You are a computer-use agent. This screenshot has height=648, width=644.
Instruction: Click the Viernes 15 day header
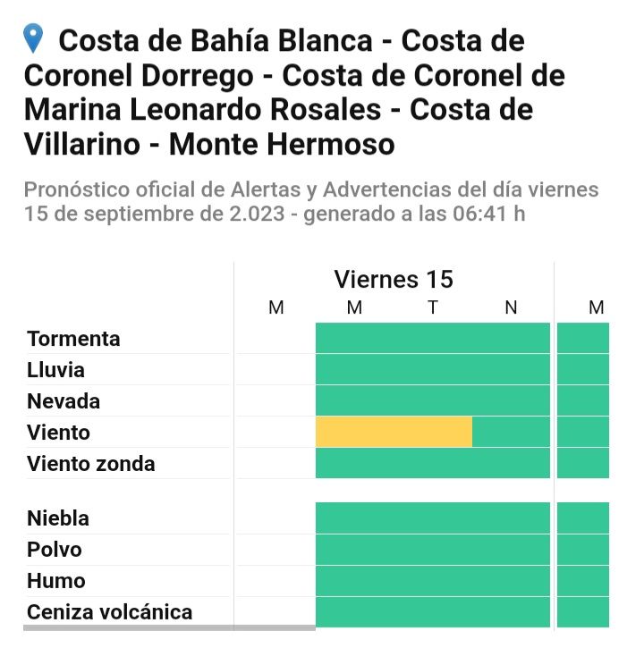394,280
